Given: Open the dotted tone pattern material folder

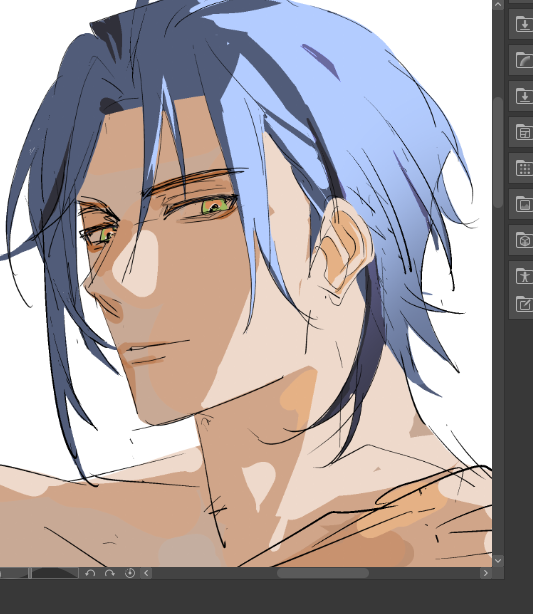Looking at the screenshot, I should coord(523,168).
